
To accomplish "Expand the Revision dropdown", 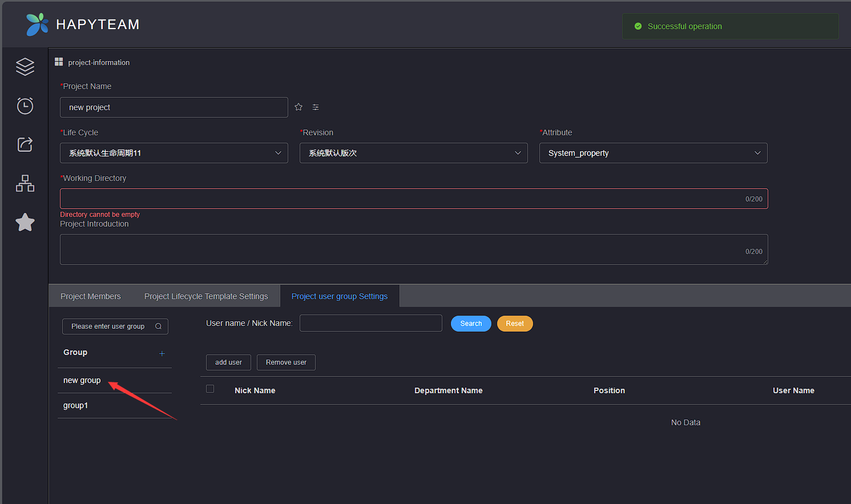I will tap(414, 153).
